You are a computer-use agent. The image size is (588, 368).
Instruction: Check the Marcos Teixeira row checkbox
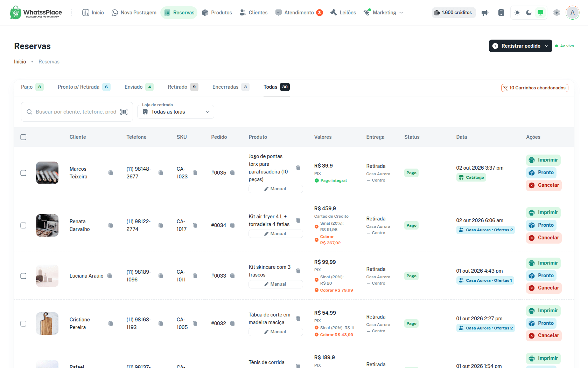pos(23,173)
